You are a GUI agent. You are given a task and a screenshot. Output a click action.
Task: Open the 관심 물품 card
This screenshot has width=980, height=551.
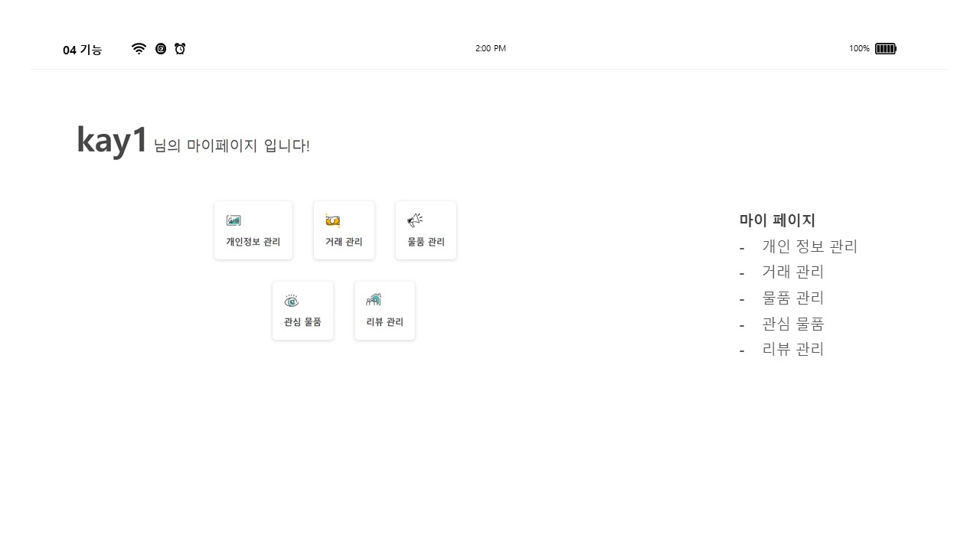[x=302, y=310]
